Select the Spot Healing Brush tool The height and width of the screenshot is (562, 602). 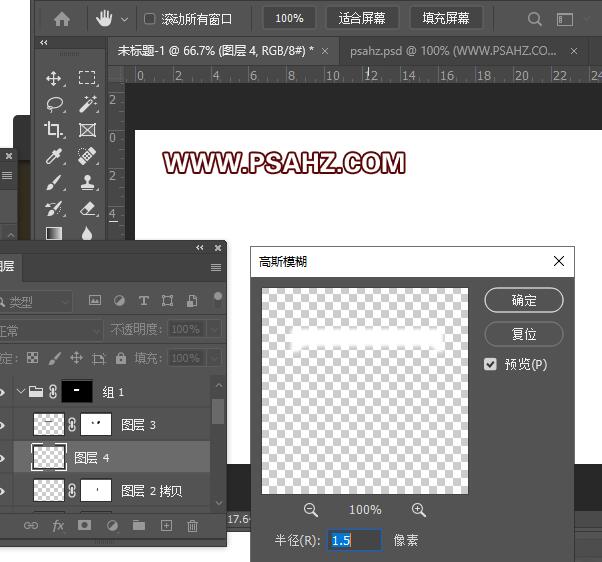(x=87, y=156)
